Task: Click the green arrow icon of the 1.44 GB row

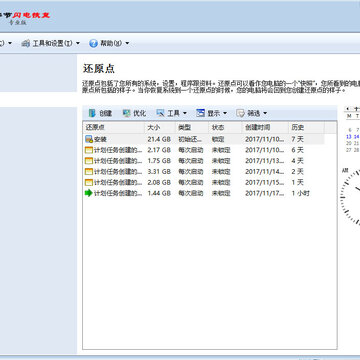Action: pyautogui.click(x=89, y=193)
